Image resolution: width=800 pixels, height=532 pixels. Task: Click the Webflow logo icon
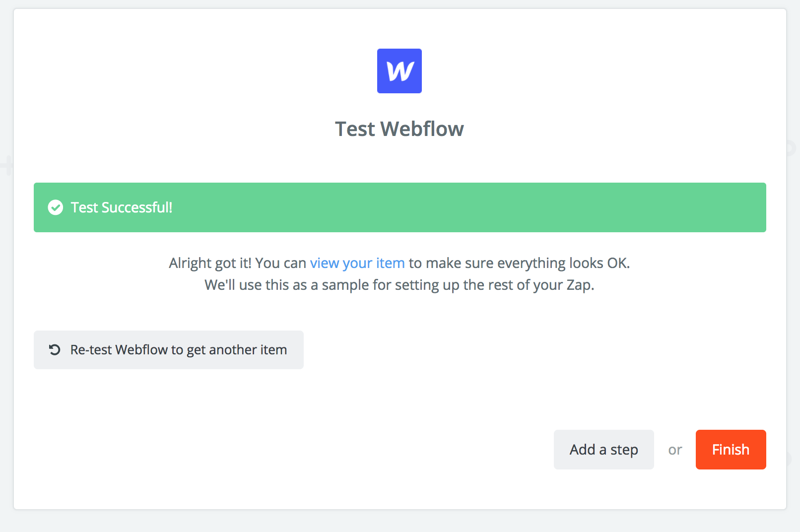point(400,71)
